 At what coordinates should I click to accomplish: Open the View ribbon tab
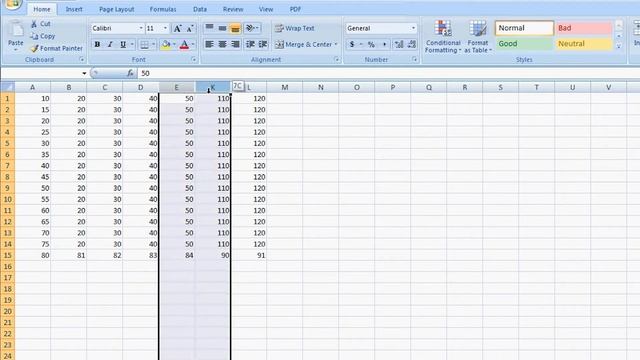point(266,9)
